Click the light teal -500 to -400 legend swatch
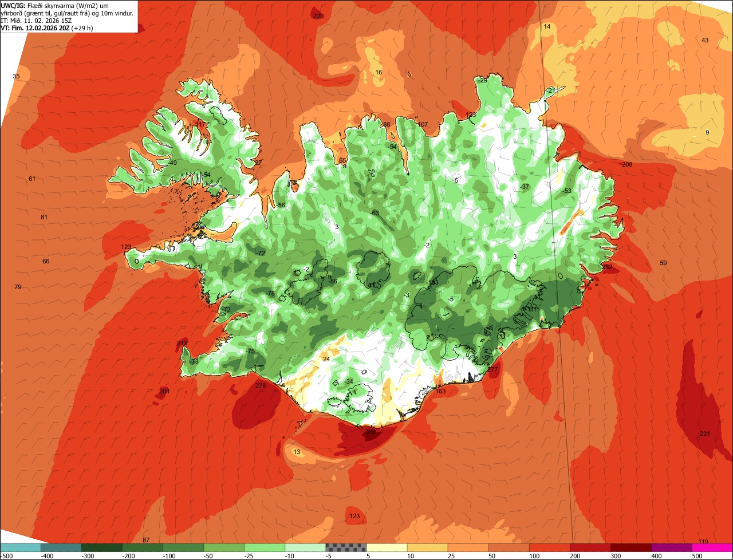 [21, 547]
